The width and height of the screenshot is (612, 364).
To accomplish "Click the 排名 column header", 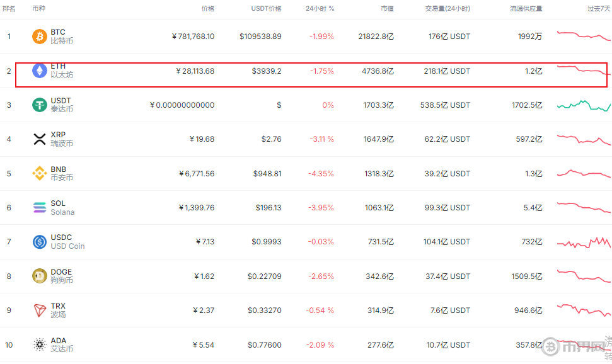I will (9, 9).
